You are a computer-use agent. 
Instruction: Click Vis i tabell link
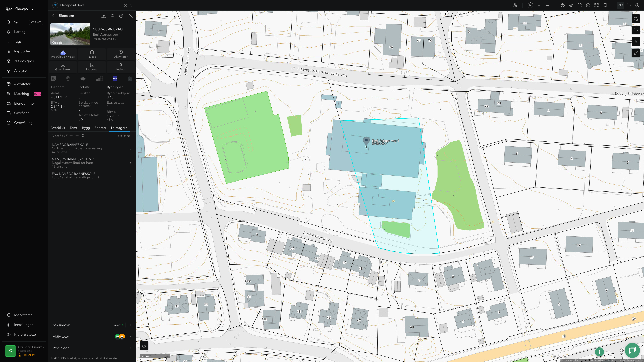[x=123, y=136]
